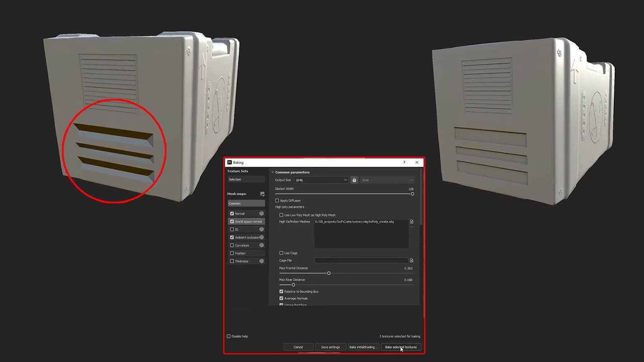Click the Save settings button
Image resolution: width=644 pixels, height=362 pixels.
[330, 347]
